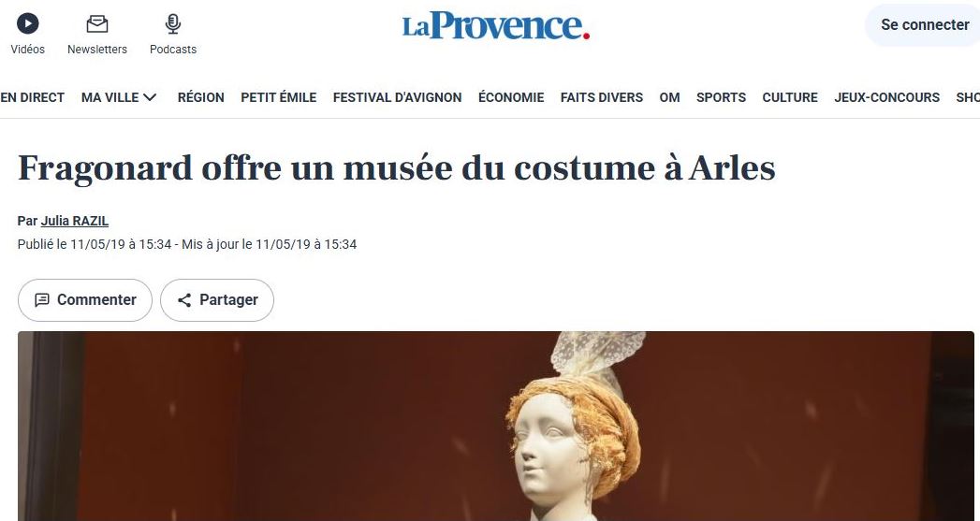Click the comment bubble icon in Commenter
This screenshot has width=980, height=521.
42,300
